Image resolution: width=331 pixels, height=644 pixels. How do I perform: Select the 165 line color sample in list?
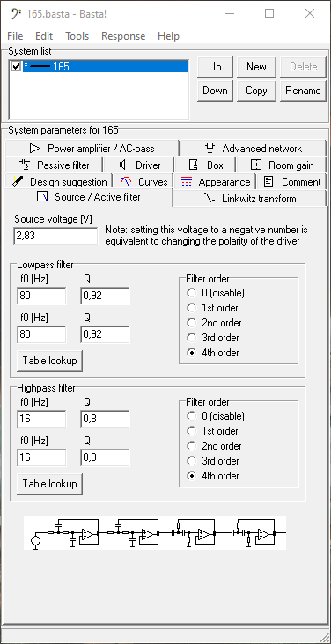[x=40, y=66]
